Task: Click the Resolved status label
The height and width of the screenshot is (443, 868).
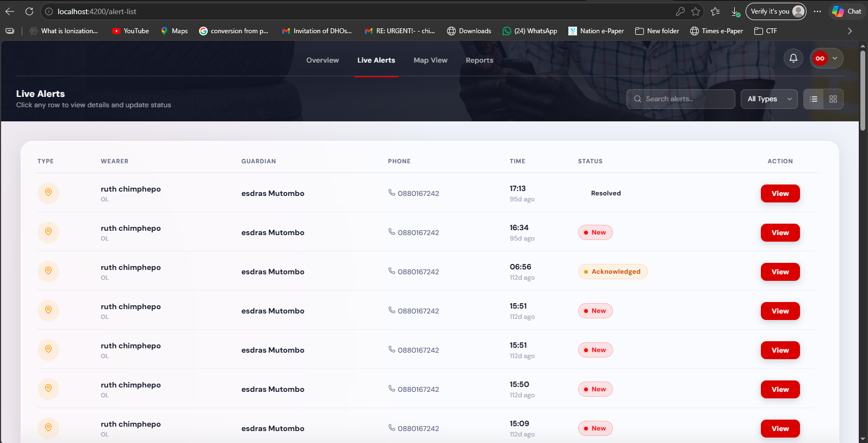Action: click(606, 193)
